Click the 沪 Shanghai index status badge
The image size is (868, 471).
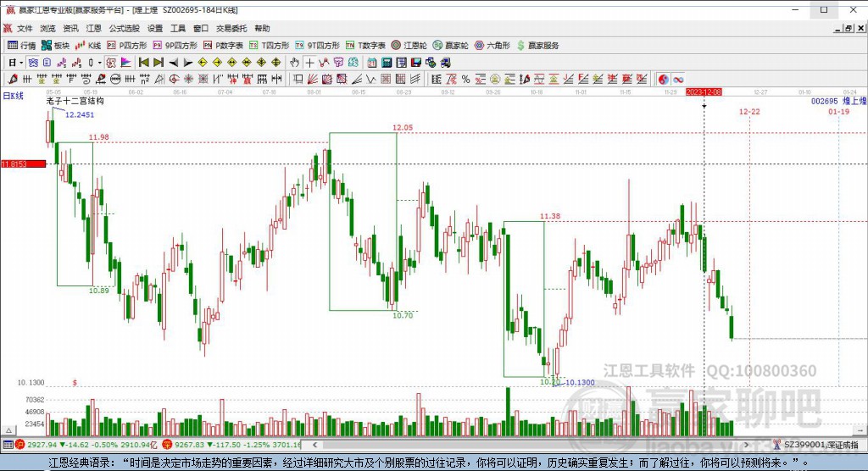pyautogui.click(x=19, y=445)
